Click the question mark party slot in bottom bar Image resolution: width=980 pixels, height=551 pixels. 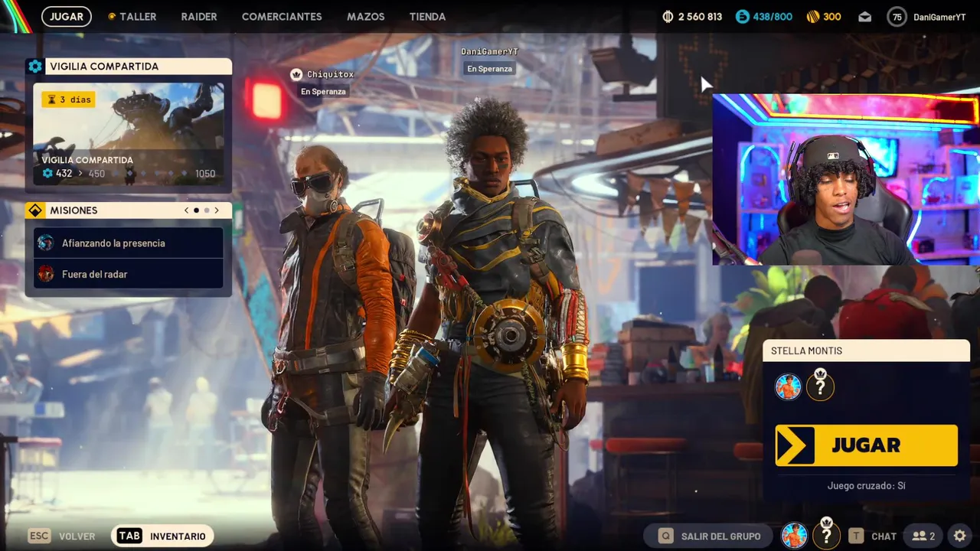[826, 535]
